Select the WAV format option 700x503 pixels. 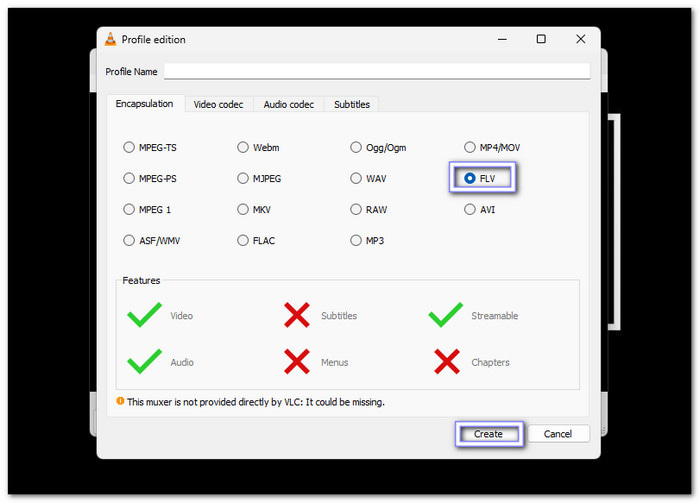(368, 179)
